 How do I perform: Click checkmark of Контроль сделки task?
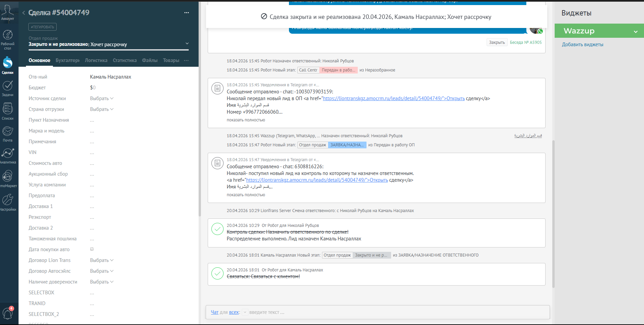pyautogui.click(x=217, y=229)
